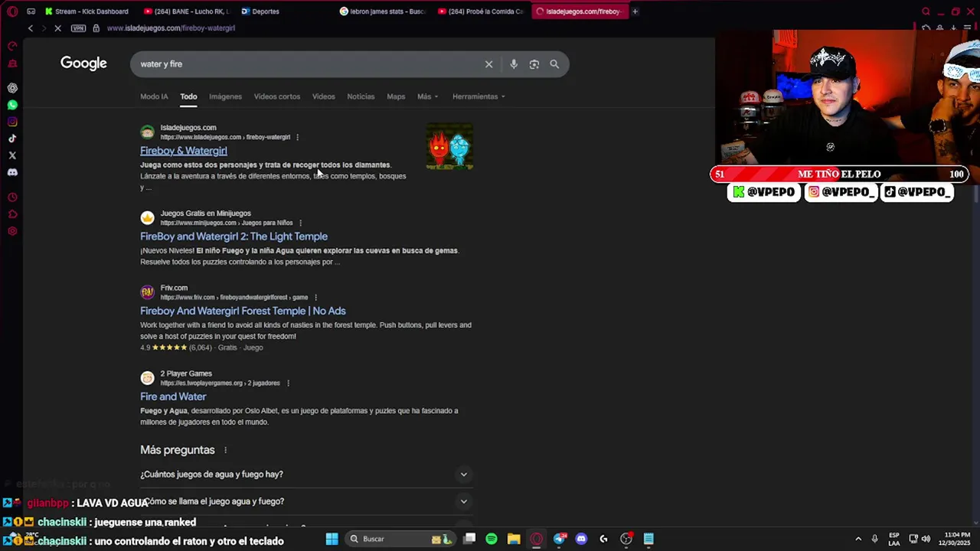980x551 pixels.
Task: Open Google Lens image search
Action: 534,64
